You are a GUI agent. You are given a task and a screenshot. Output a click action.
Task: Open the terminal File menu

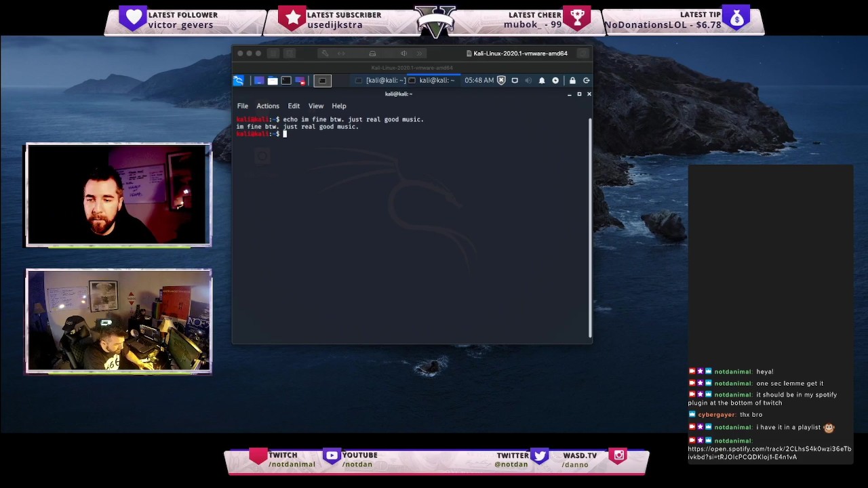point(242,106)
